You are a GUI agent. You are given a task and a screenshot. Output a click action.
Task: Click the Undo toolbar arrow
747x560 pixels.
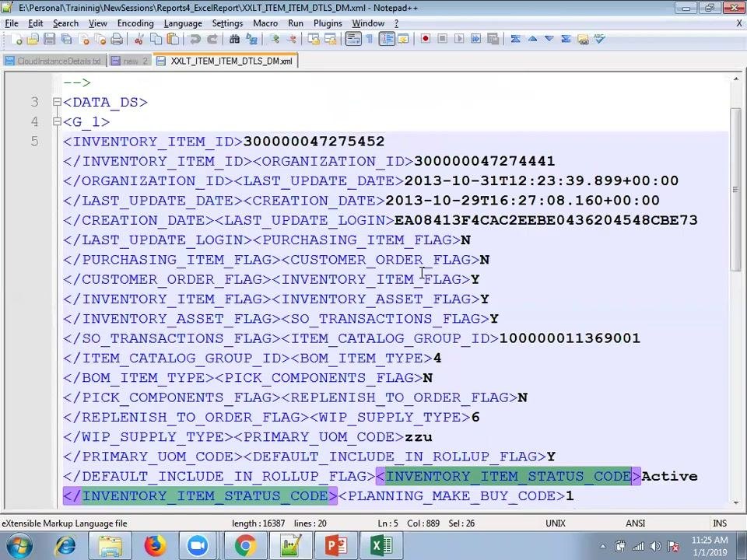[x=195, y=39]
